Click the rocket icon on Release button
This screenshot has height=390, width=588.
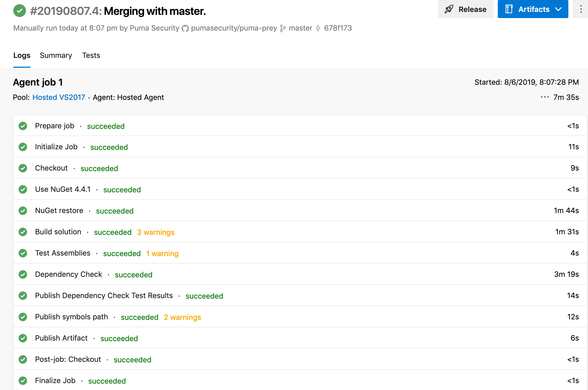[449, 9]
